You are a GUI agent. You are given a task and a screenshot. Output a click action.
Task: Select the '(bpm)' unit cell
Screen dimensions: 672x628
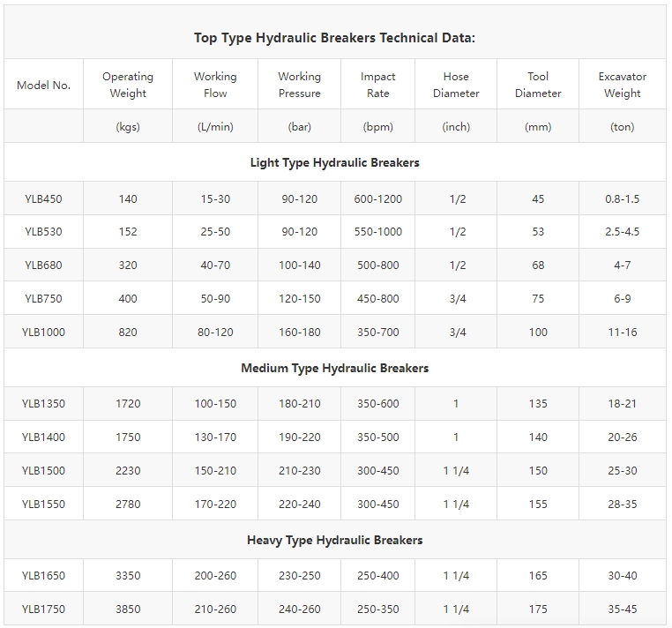[x=377, y=126]
